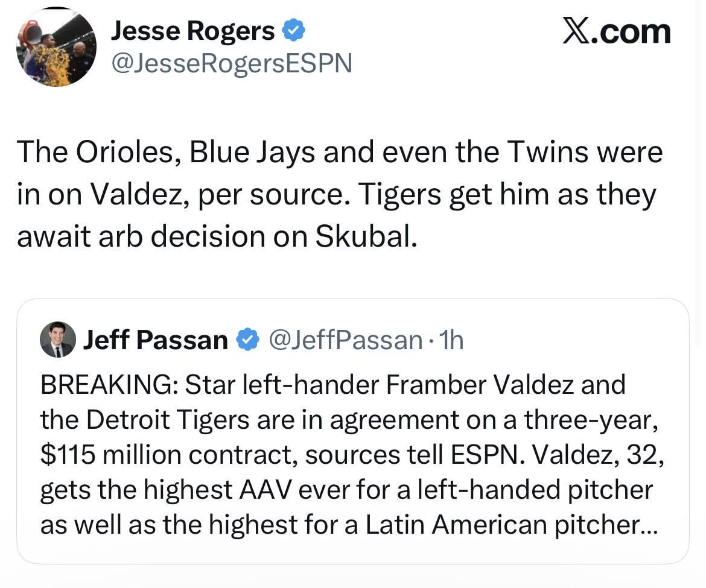Select the main tweet text about Valdez
Screen dimensions: 706x588
pyautogui.click(x=338, y=193)
